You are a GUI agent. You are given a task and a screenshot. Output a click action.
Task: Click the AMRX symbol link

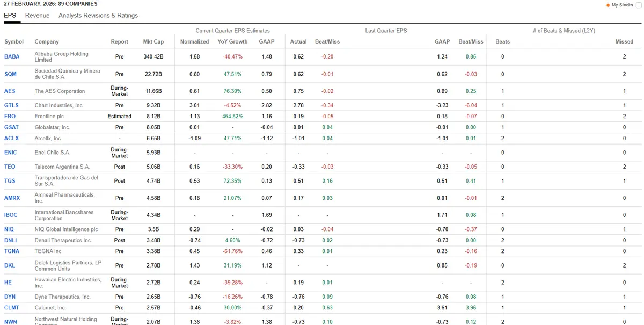coord(12,198)
